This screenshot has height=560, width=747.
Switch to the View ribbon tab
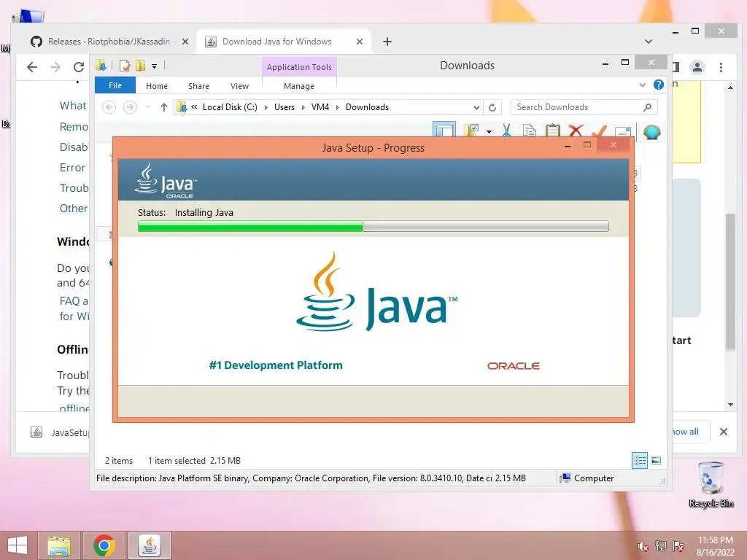pyautogui.click(x=239, y=86)
